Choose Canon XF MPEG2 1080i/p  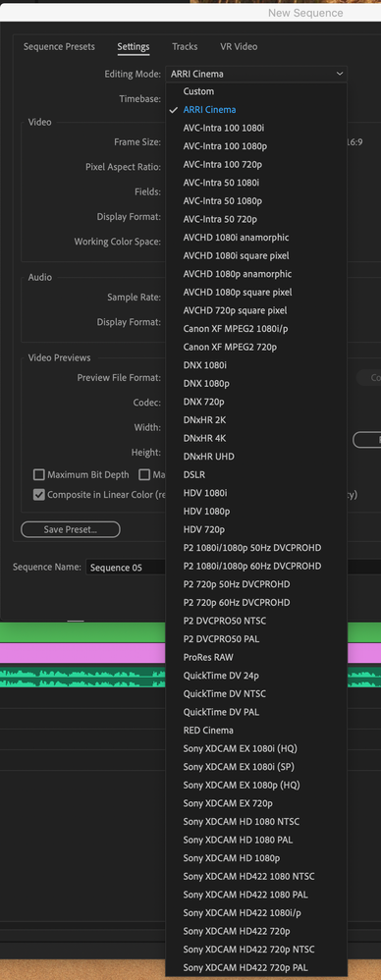point(256,329)
